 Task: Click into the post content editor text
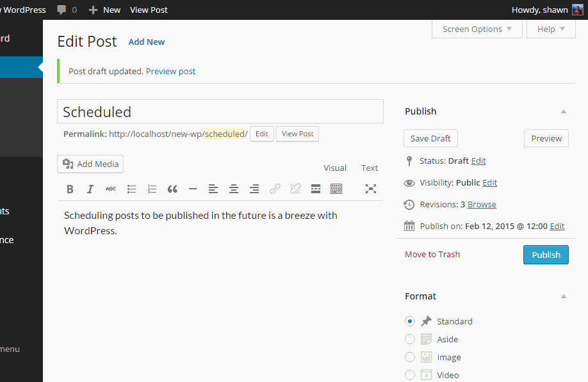point(200,223)
